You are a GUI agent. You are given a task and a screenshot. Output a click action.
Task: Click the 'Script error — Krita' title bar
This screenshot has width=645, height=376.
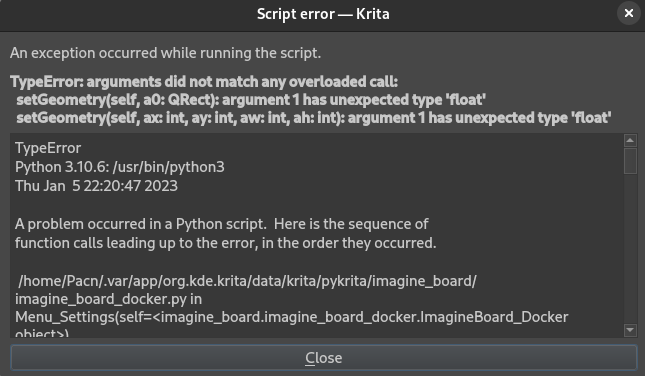pyautogui.click(x=323, y=14)
